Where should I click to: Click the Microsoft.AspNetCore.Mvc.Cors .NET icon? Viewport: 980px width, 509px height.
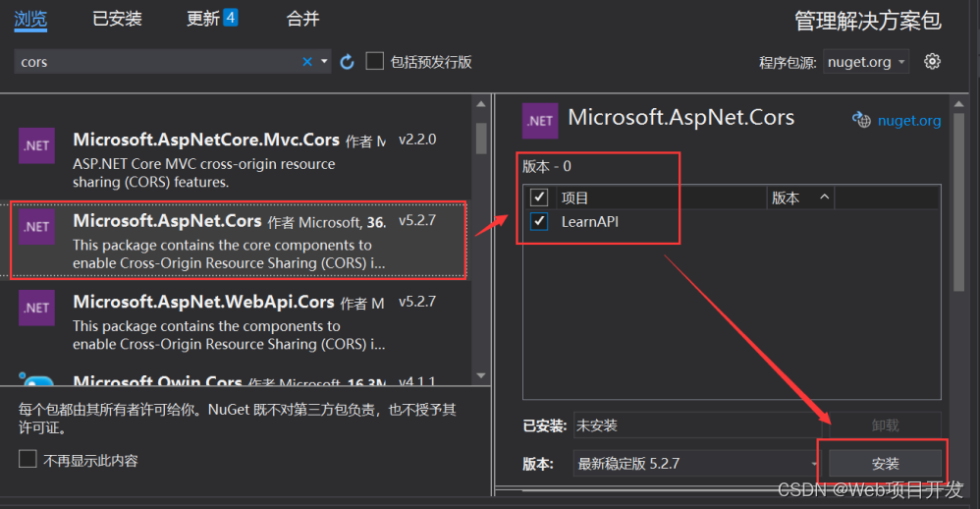click(36, 145)
